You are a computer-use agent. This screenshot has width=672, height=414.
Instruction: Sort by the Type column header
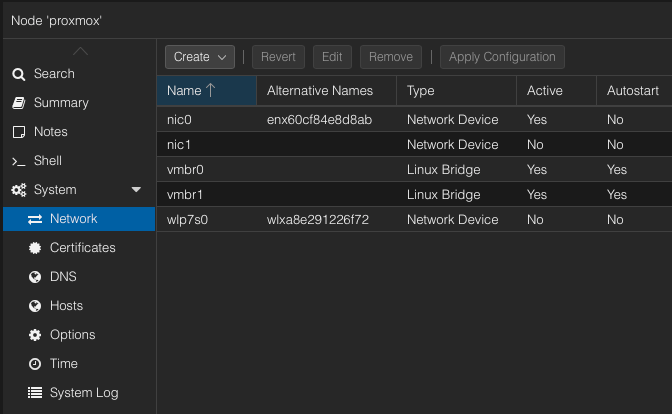(457, 90)
